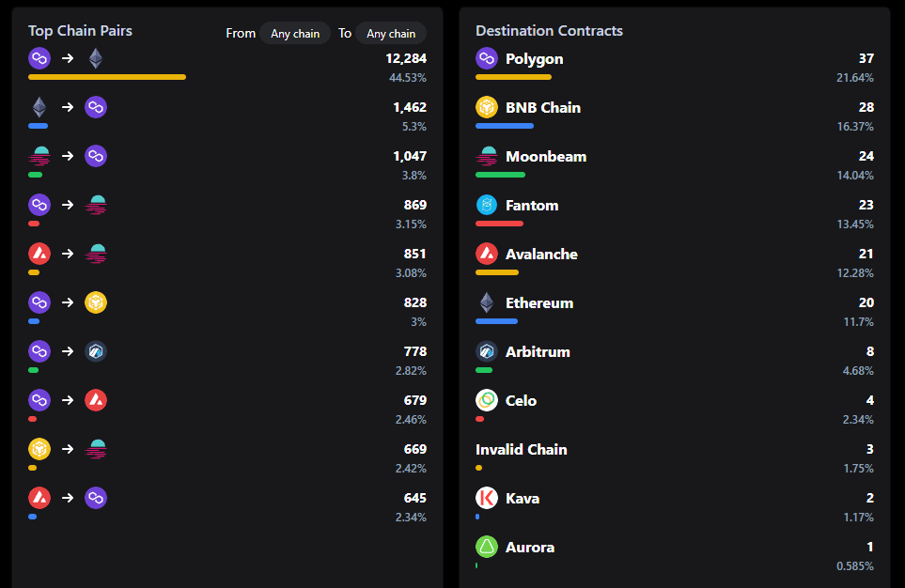Click the Polygon icon in Destination Contracts
This screenshot has width=905, height=588.
click(487, 59)
